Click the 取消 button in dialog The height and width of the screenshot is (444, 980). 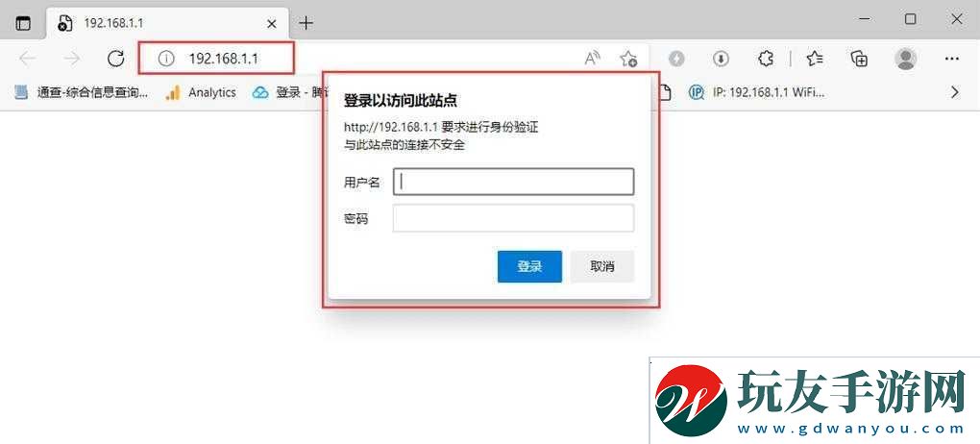pyautogui.click(x=602, y=266)
